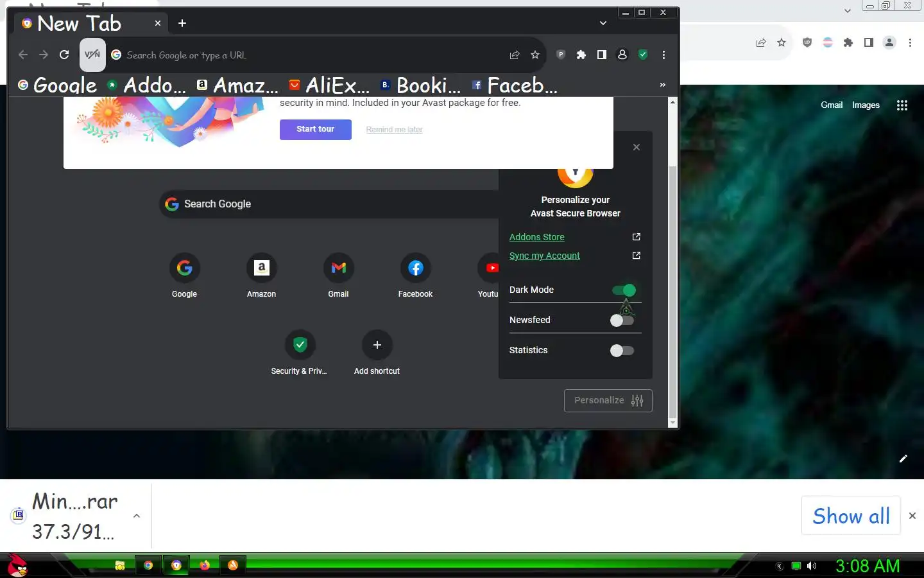
Task: Customize the Chrome page with pencil icon
Action: click(x=903, y=459)
